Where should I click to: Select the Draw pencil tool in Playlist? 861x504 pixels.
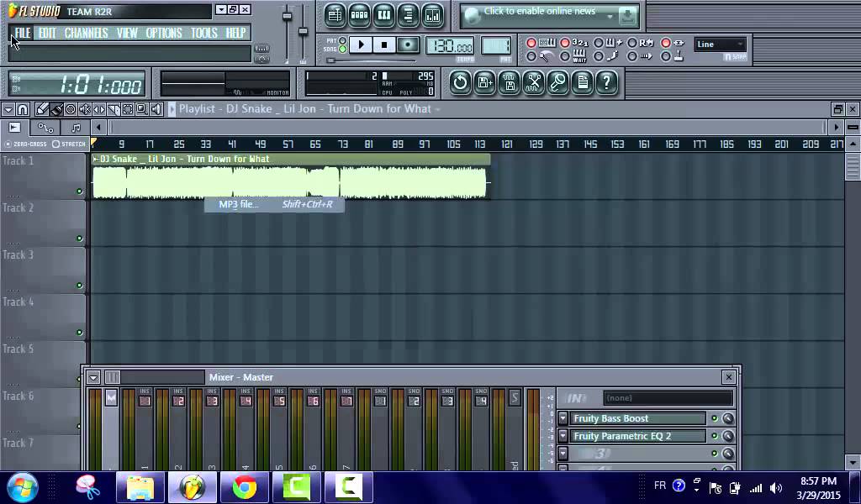pyautogui.click(x=42, y=109)
